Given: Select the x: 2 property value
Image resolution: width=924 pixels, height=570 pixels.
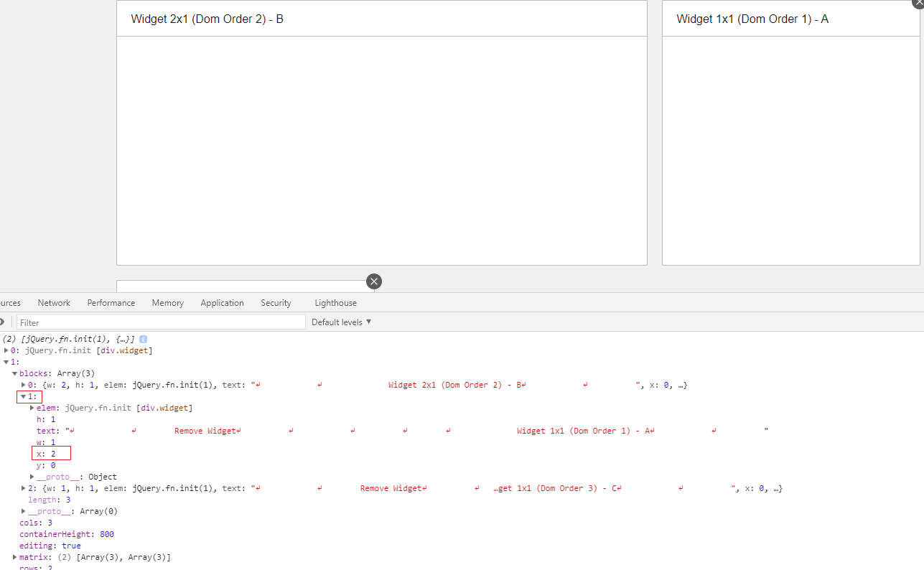Looking at the screenshot, I should [x=53, y=454].
